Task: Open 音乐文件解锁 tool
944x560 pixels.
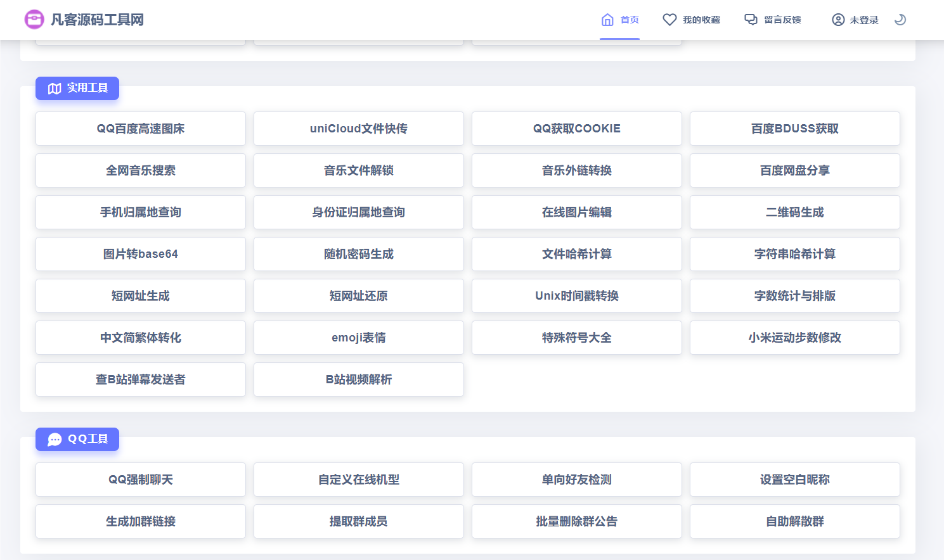Action: click(x=359, y=170)
